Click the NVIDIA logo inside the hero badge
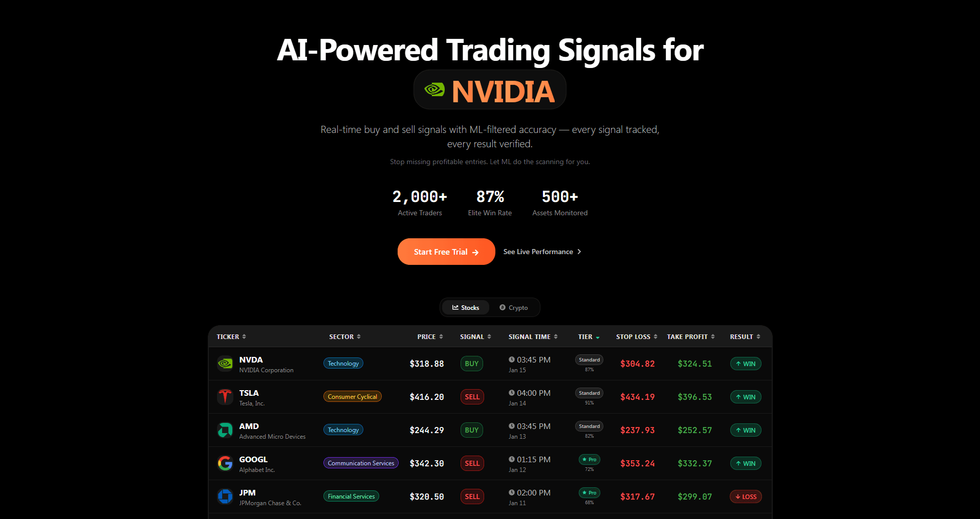The height and width of the screenshot is (519, 980). [434, 89]
